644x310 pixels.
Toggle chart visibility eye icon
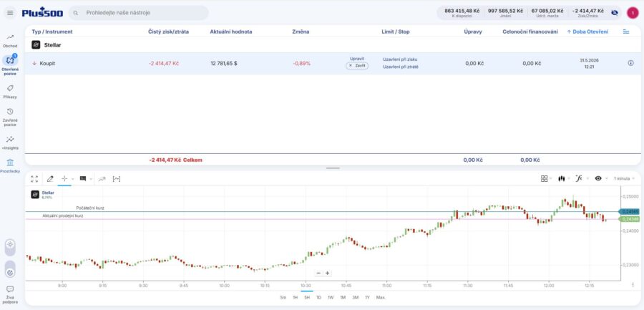pos(598,178)
